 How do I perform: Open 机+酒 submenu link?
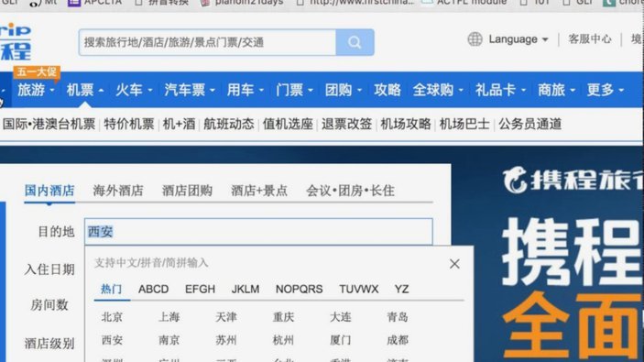pyautogui.click(x=179, y=124)
